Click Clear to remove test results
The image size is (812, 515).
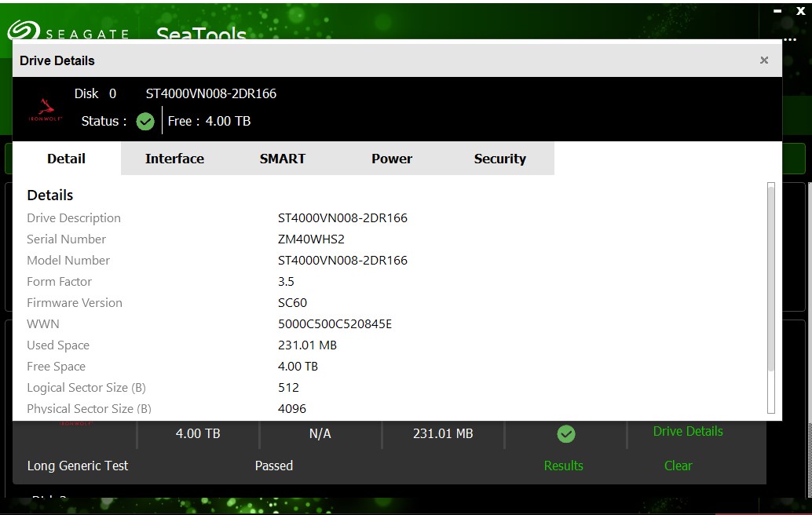[x=678, y=466]
